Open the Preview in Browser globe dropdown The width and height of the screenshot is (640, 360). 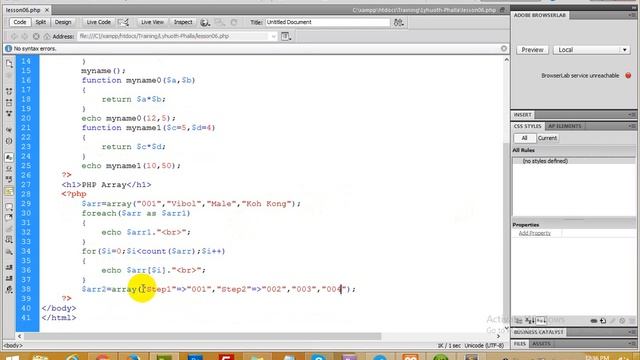point(205,22)
